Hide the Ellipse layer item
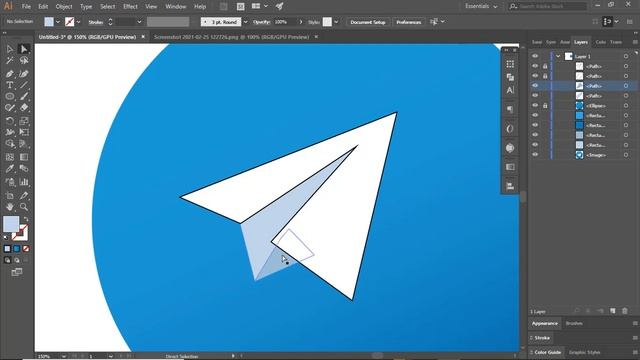 pyautogui.click(x=535, y=105)
